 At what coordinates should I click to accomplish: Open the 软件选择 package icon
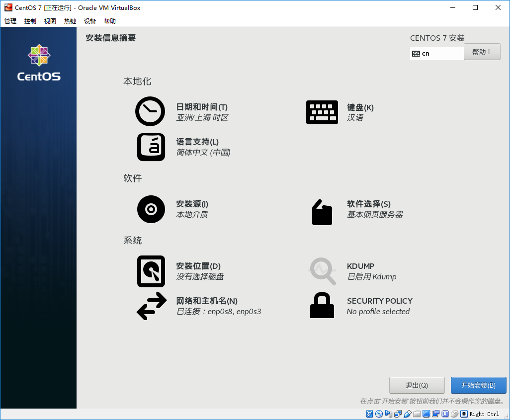click(x=322, y=212)
